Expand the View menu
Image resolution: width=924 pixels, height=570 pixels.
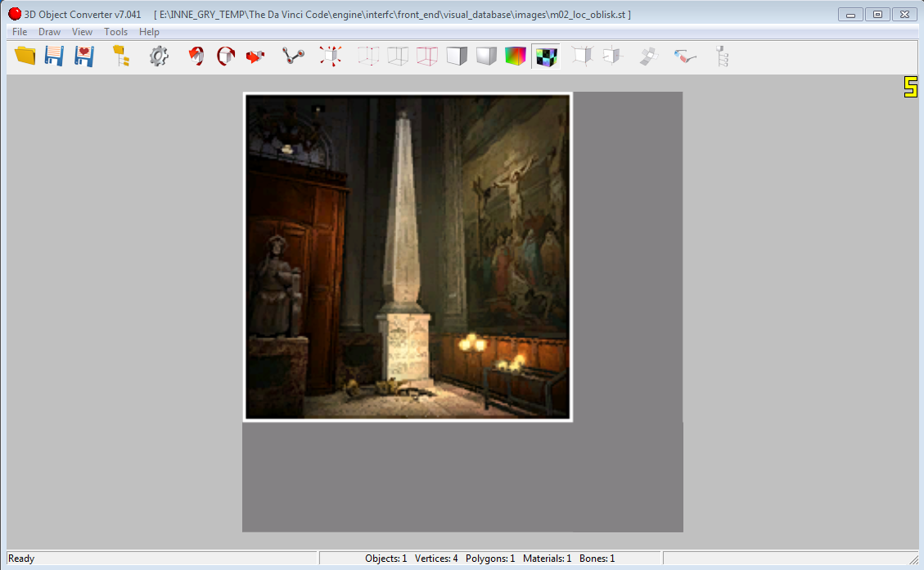(x=82, y=32)
